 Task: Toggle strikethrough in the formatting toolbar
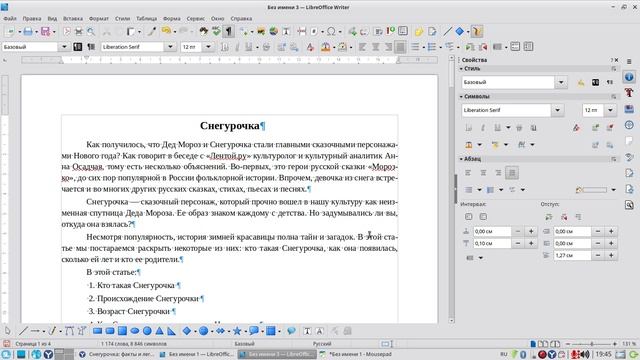pyautogui.click(x=267, y=47)
